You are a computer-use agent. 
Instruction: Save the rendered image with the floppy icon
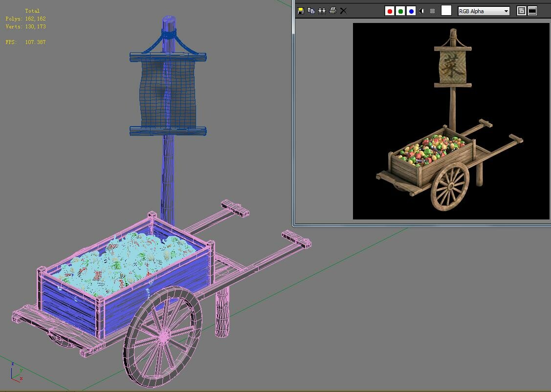301,11
